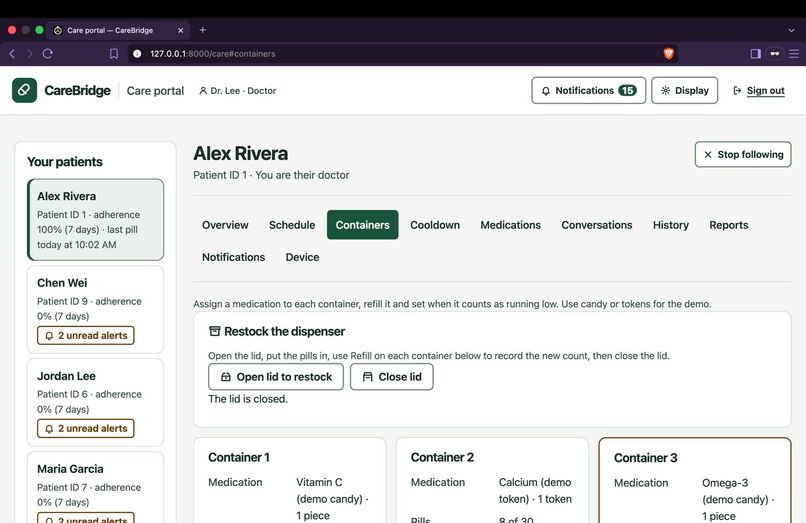Viewport: 806px width, 523px height.
Task: Open the Conversations tab
Action: click(597, 225)
